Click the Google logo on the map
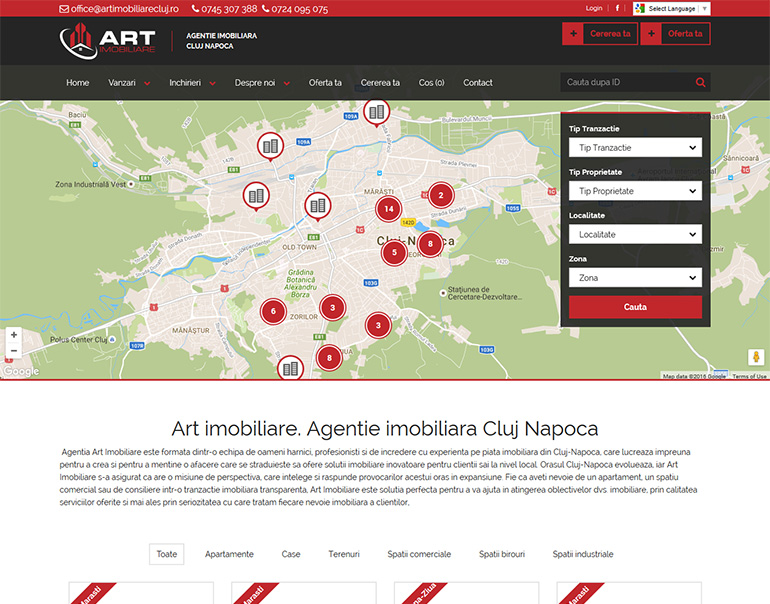770x604 pixels. [x=21, y=371]
